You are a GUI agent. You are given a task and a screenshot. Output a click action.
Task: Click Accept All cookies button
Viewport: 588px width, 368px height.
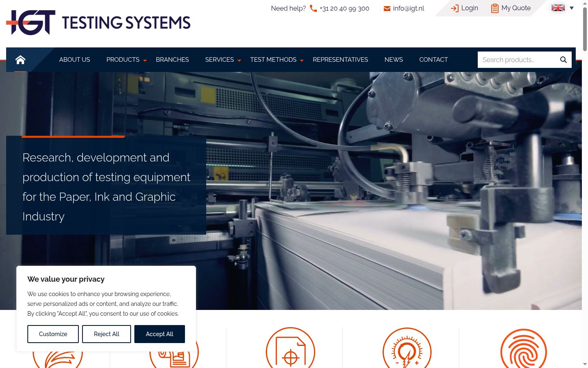click(x=160, y=334)
